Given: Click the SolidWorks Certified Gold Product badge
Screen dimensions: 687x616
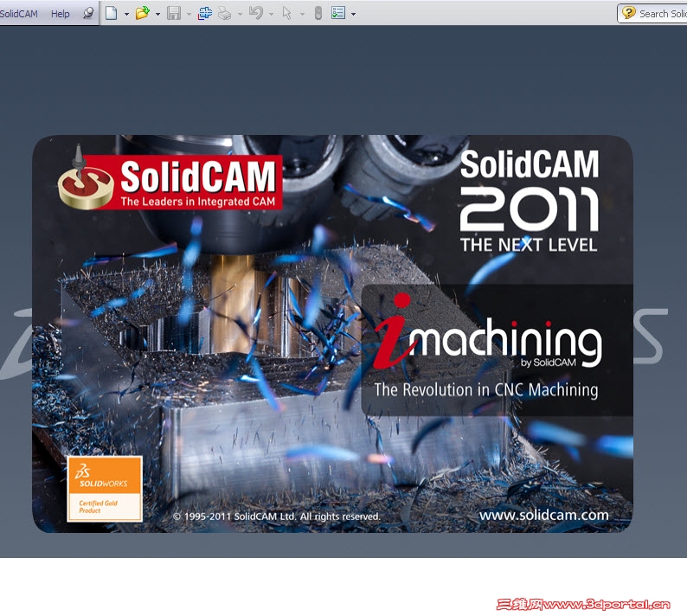Looking at the screenshot, I should point(105,489).
